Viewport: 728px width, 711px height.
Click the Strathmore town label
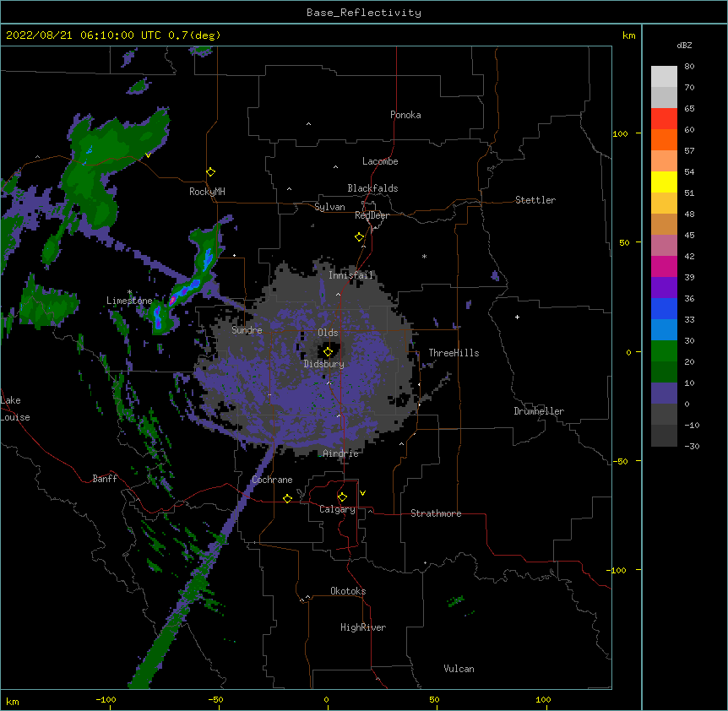[x=436, y=513]
